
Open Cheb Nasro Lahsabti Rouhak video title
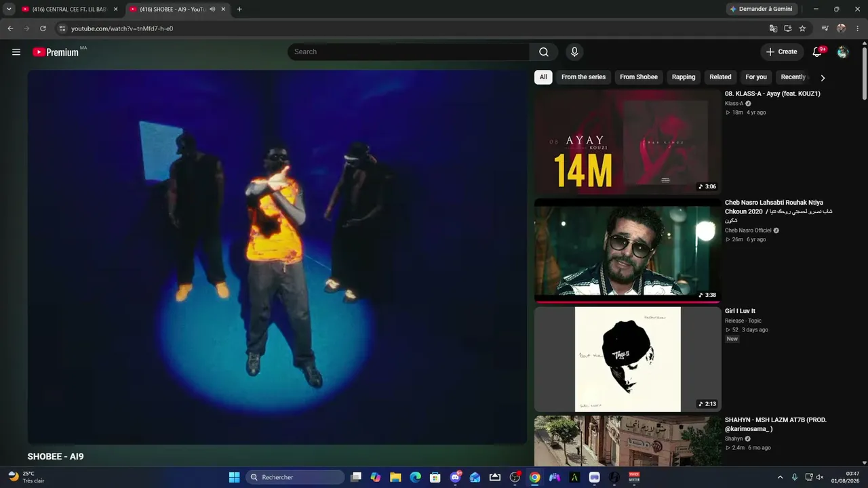(778, 211)
